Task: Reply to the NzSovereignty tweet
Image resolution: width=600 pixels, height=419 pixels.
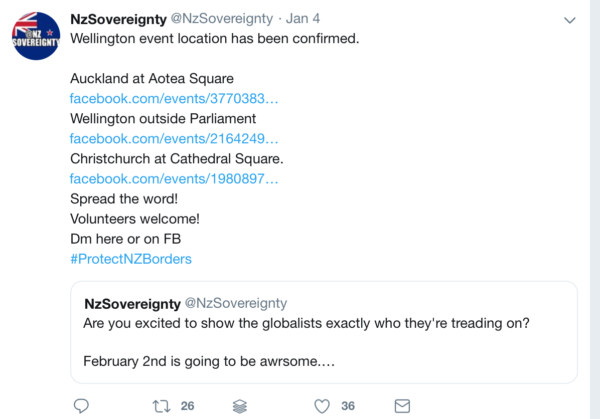Action: [82, 406]
